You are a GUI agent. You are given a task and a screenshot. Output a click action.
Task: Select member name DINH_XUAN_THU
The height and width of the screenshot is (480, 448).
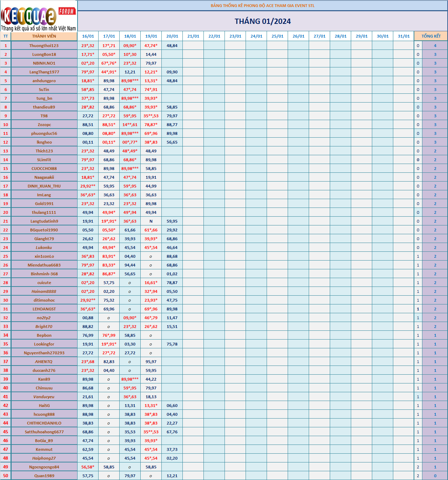pos(44,186)
